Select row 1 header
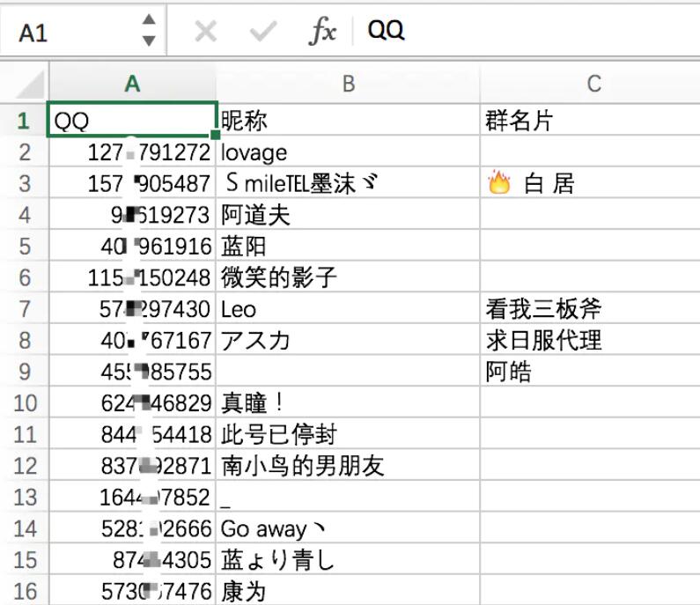 tap(24, 120)
